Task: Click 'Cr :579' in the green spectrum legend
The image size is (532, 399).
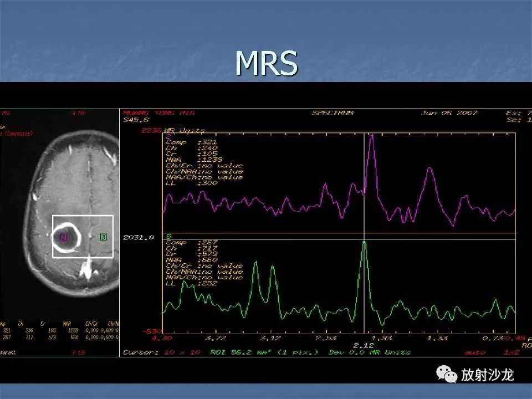Action: (x=191, y=254)
